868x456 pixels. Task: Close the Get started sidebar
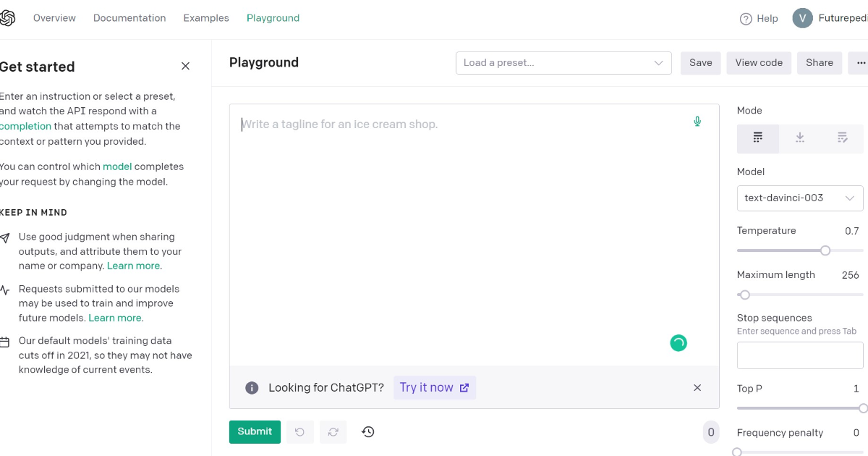coord(185,66)
